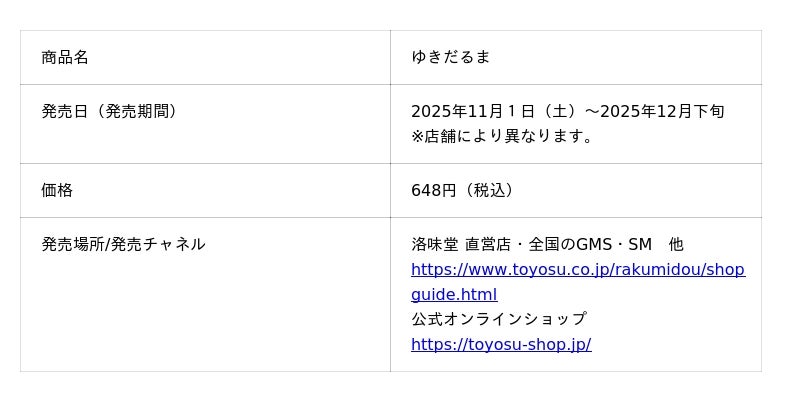Open the toyosu-shop.jp online shop link
The image size is (800, 402).
click(500, 345)
